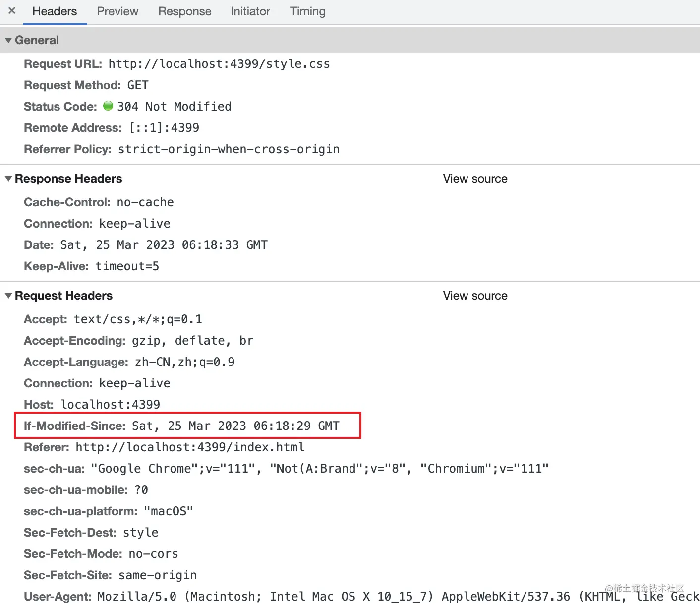Click the Accept-Language value zh-CN,zh;q=0.9
The width and height of the screenshot is (700, 609).
pos(184,362)
